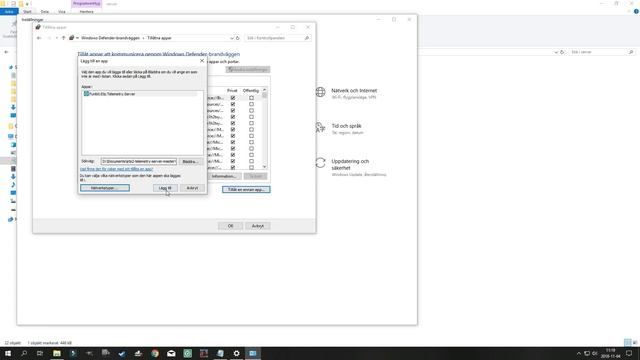Go back in Tillåtna appar window
This screenshot has width=640, height=360.
click(39, 38)
